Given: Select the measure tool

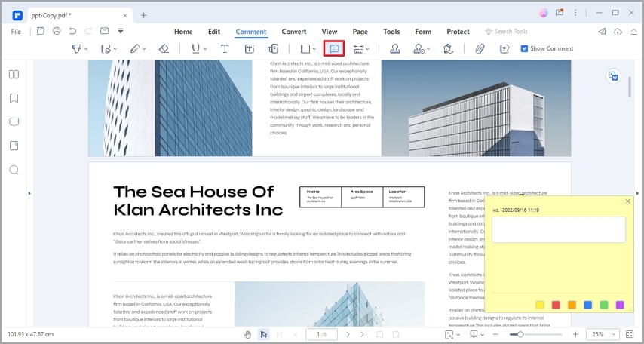Looking at the screenshot, I should (x=358, y=49).
